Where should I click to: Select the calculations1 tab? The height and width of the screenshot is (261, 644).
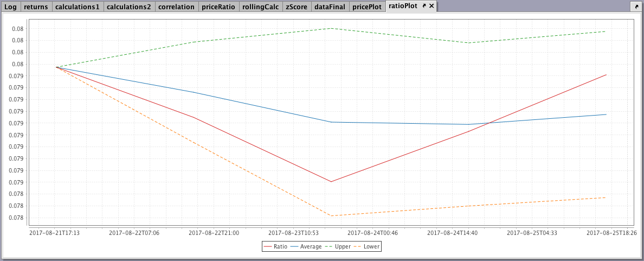[78, 7]
